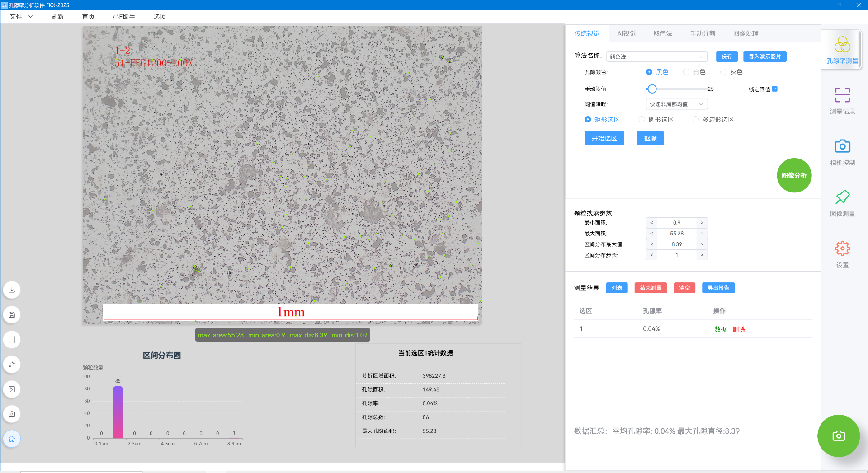Click the download icon on left toolbar

click(x=12, y=290)
